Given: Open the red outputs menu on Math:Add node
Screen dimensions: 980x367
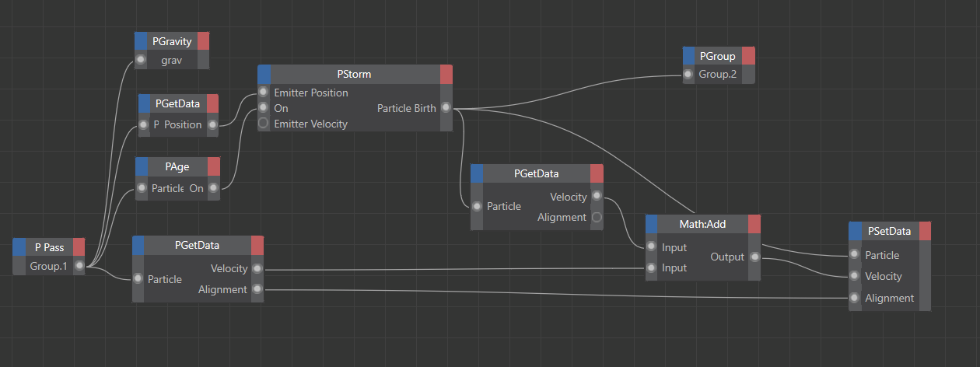Looking at the screenshot, I should [754, 224].
